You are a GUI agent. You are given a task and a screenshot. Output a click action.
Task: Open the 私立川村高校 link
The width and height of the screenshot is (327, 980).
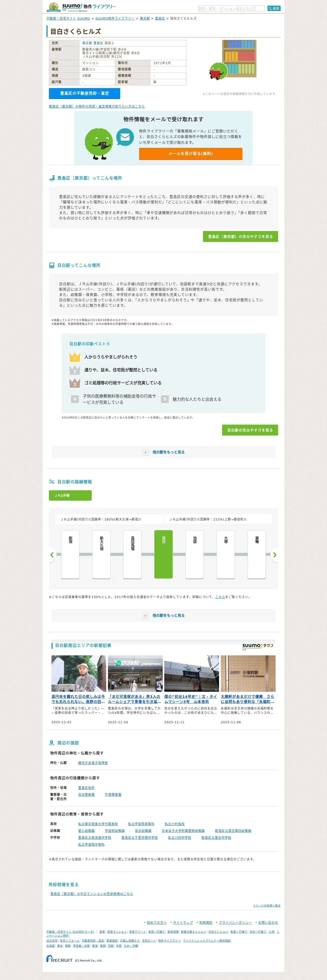point(174,824)
